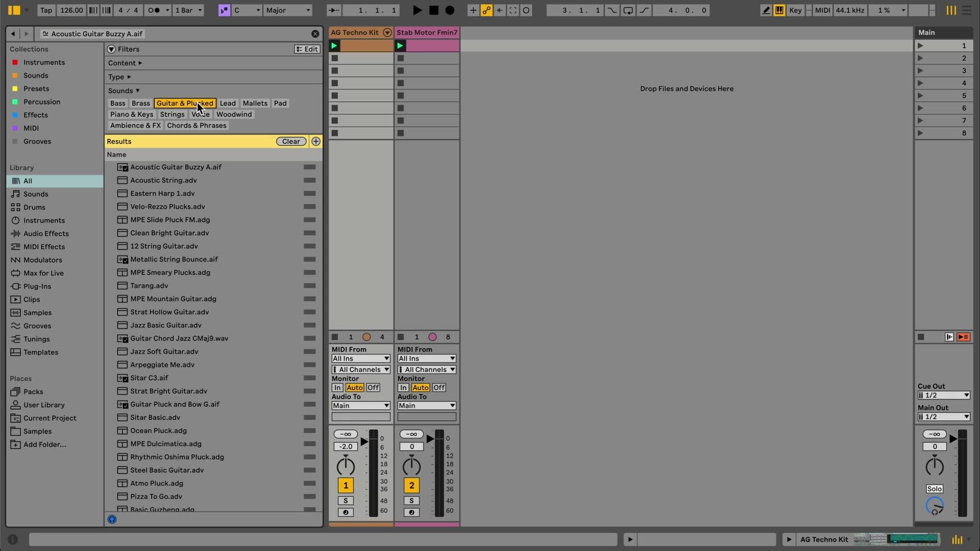This screenshot has width=980, height=551.
Task: Click the Tap tempo button
Action: tap(46, 10)
